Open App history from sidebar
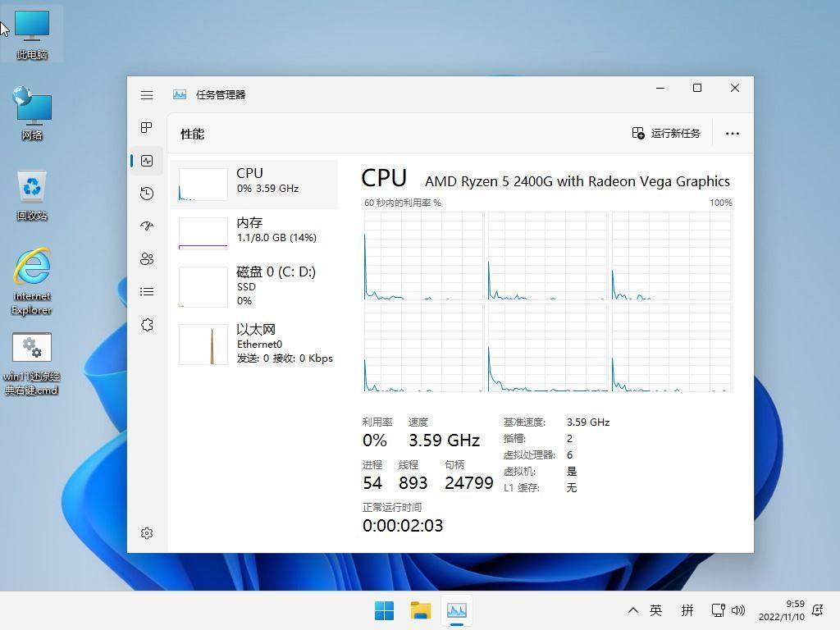Image resolution: width=840 pixels, height=630 pixels. tap(147, 194)
